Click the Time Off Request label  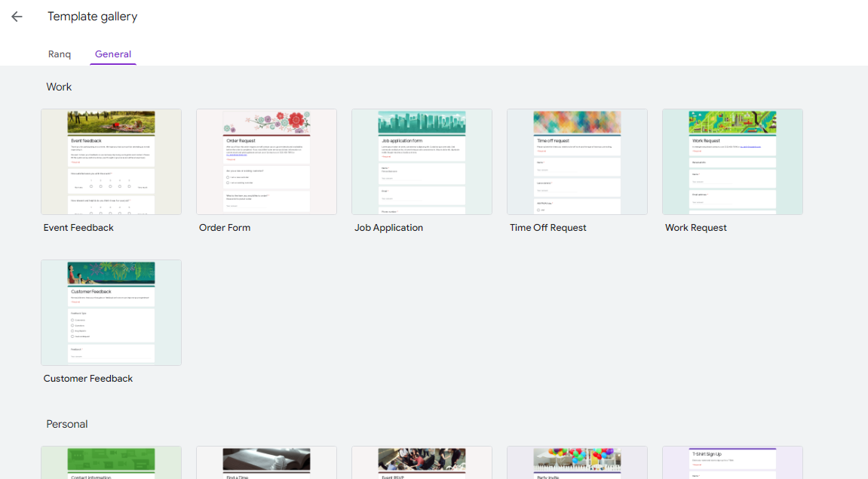[548, 228]
